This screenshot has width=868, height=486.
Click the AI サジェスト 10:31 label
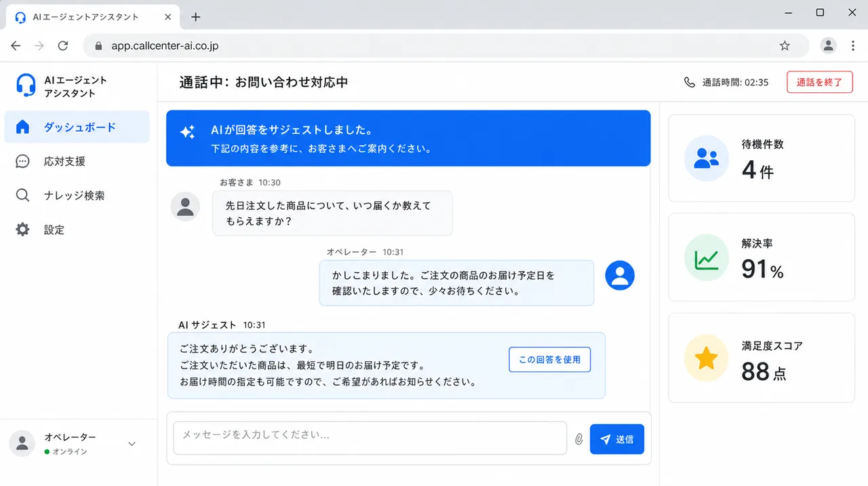click(222, 325)
